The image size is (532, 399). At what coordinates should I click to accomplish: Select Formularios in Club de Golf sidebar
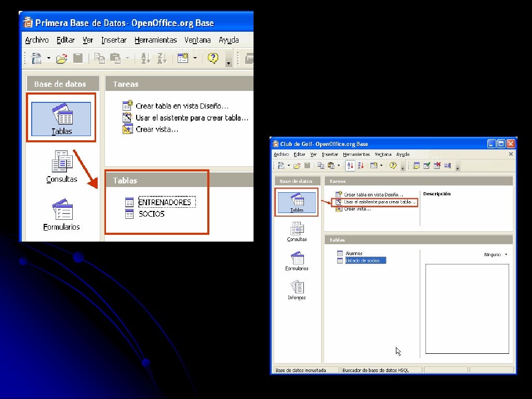click(297, 261)
